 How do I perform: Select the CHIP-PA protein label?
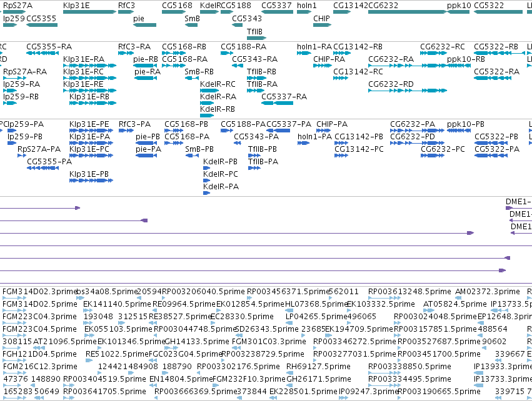point(332,124)
